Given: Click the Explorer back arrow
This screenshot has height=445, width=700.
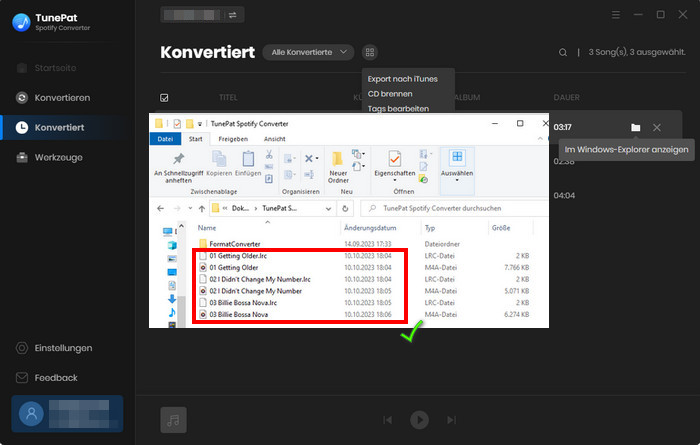Looking at the screenshot, I should (161, 208).
